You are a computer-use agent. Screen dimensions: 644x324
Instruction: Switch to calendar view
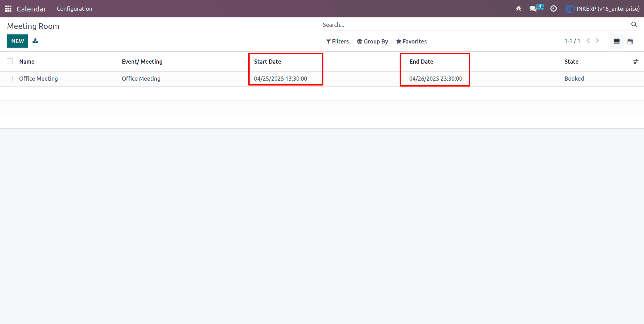tap(630, 41)
